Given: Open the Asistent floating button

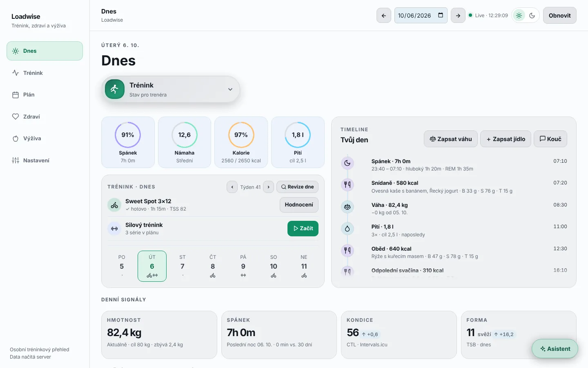Looking at the screenshot, I should (555, 349).
